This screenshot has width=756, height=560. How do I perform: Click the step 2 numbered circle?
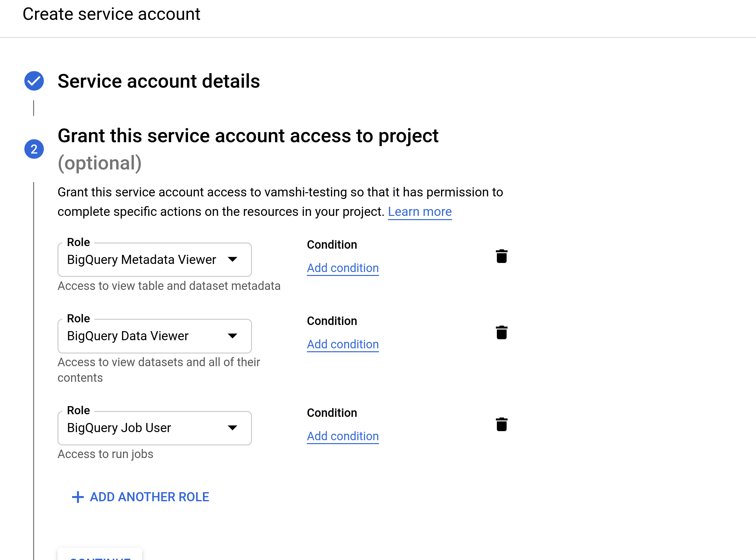point(34,148)
